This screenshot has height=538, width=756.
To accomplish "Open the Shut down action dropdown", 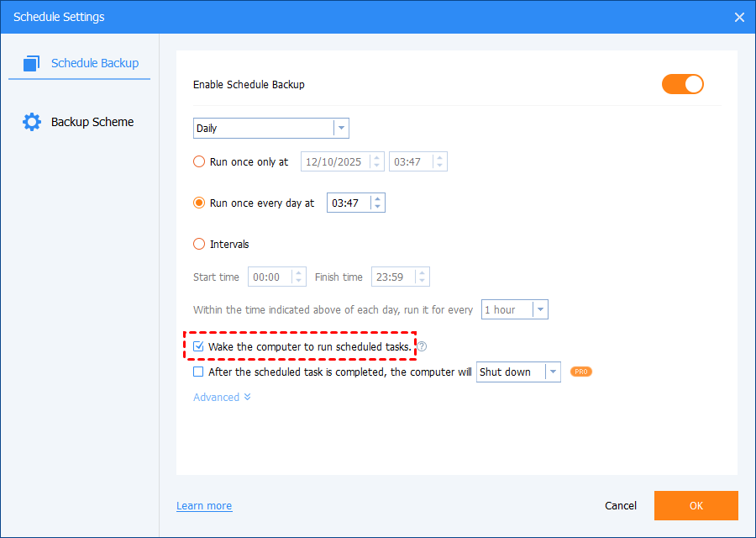I will (518, 372).
